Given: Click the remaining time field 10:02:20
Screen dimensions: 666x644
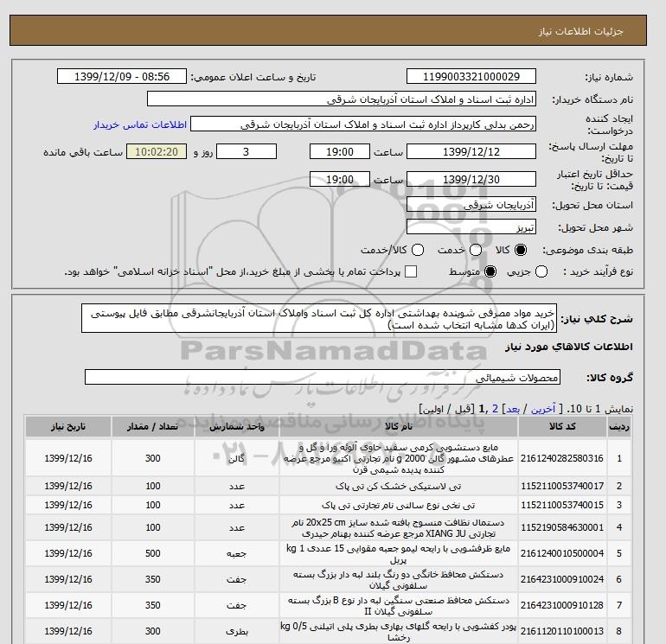Looking at the screenshot, I should coord(157,151).
